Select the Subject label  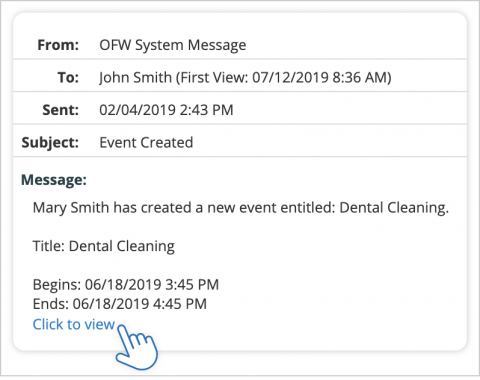pos(50,143)
